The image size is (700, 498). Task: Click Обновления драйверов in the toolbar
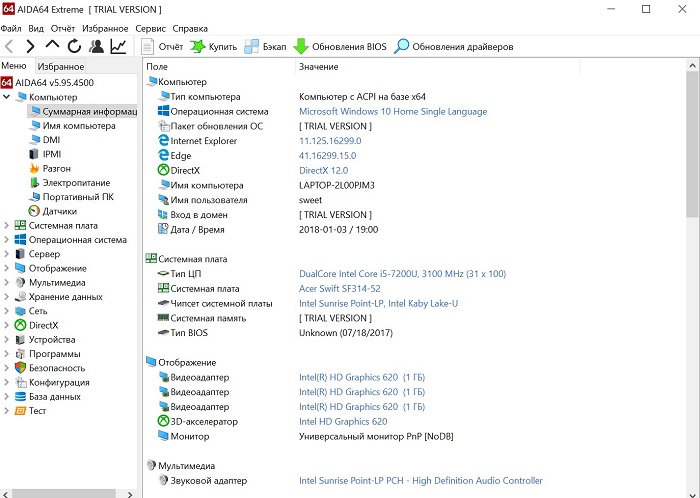(454, 46)
